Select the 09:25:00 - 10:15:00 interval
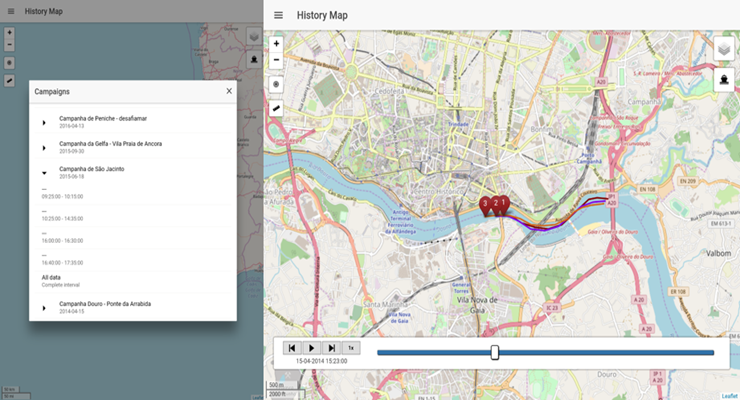 click(132, 193)
